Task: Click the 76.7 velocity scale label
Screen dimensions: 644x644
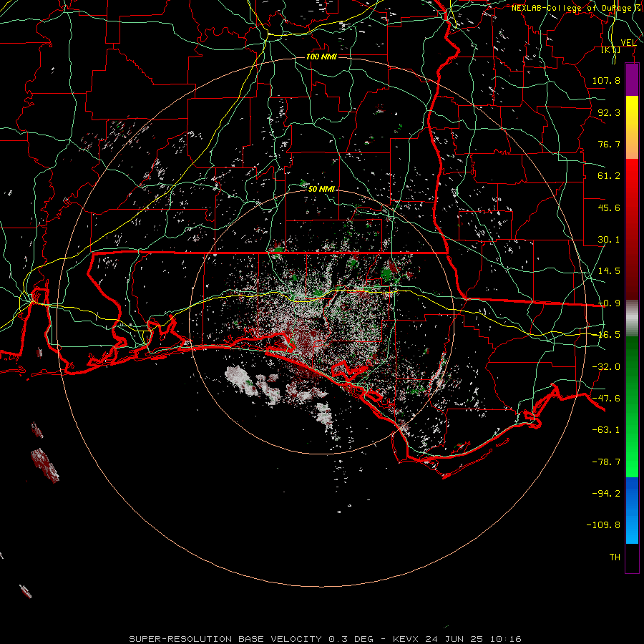Action: [609, 144]
